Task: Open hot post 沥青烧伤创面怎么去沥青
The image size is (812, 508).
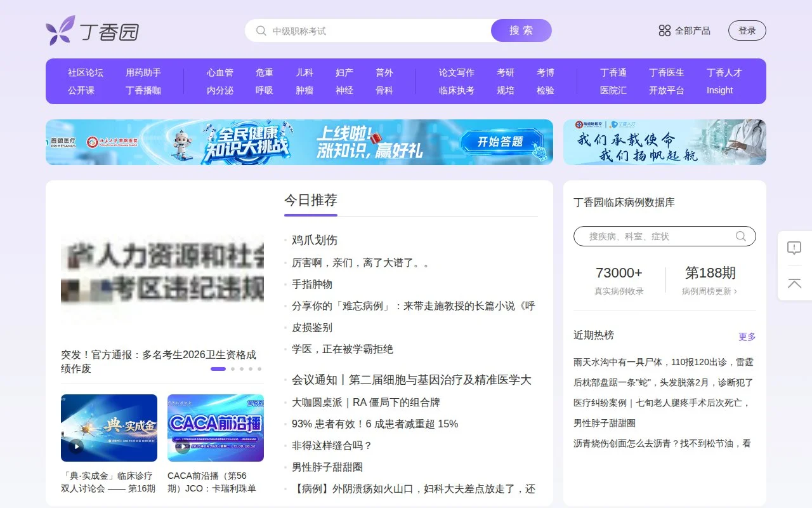Action: click(x=662, y=443)
